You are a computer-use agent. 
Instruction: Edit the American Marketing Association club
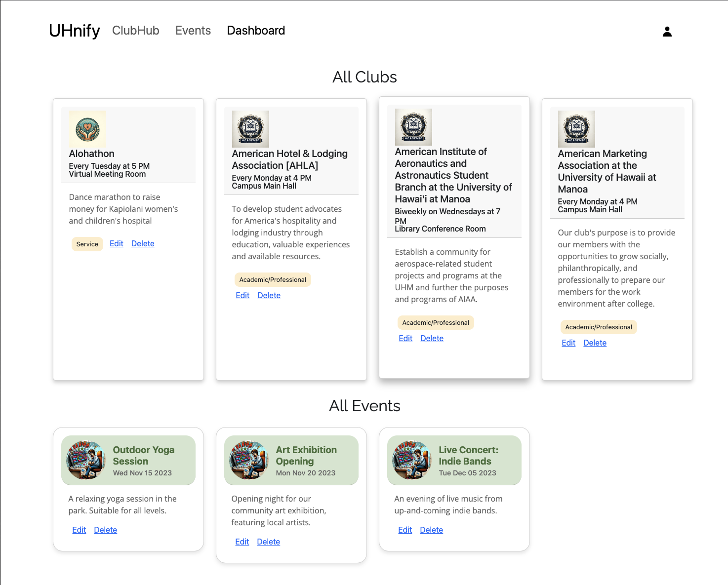click(568, 343)
